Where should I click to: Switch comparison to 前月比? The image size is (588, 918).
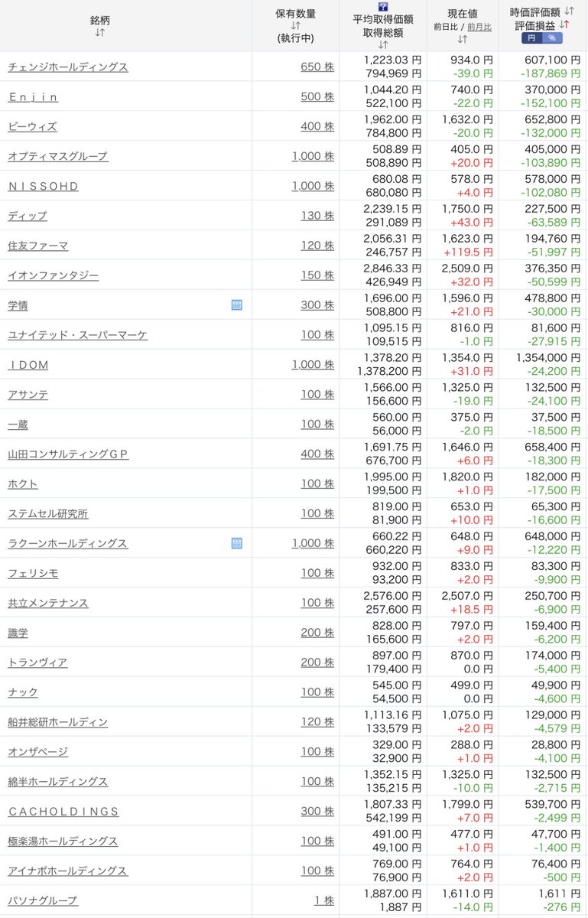(479, 27)
